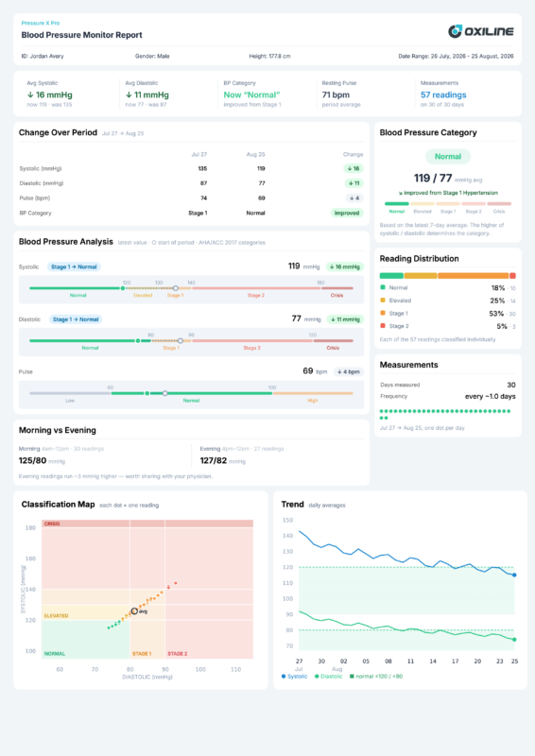Click the diastolic change badge '↓ 11'

tap(354, 183)
